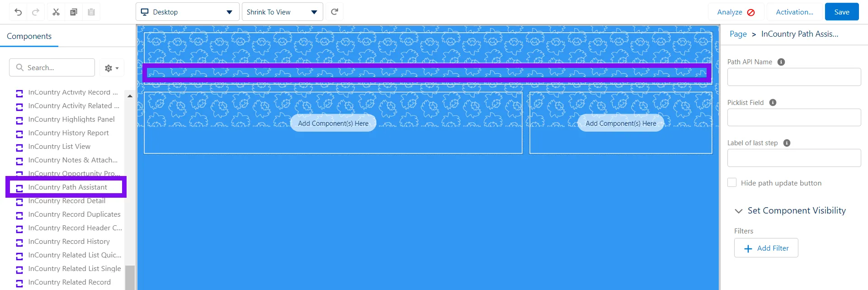Click the Undo arrow icon
The width and height of the screenshot is (868, 290).
[18, 12]
